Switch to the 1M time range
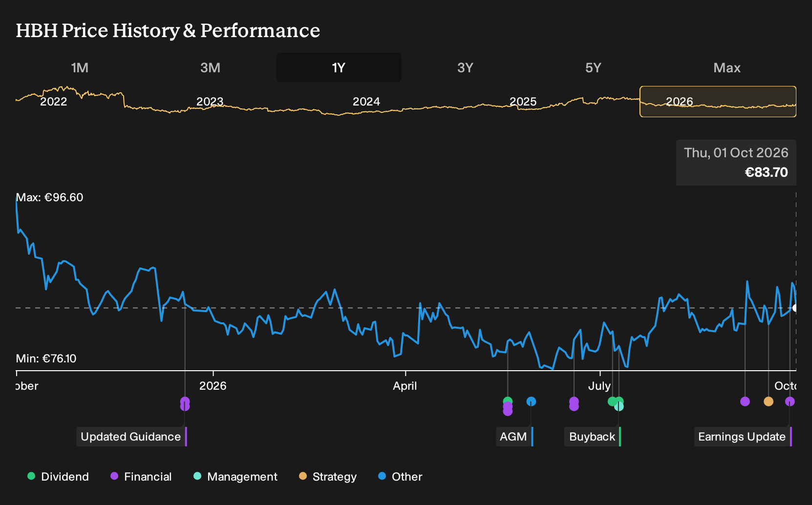812x505 pixels. point(80,67)
